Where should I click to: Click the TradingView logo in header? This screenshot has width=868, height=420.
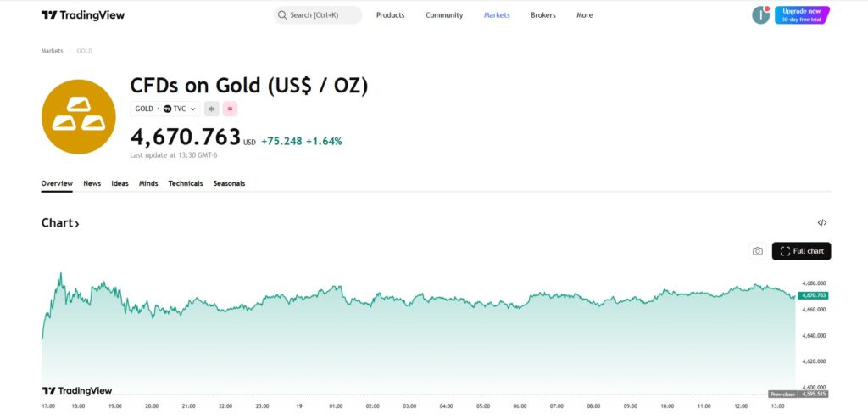(x=83, y=15)
